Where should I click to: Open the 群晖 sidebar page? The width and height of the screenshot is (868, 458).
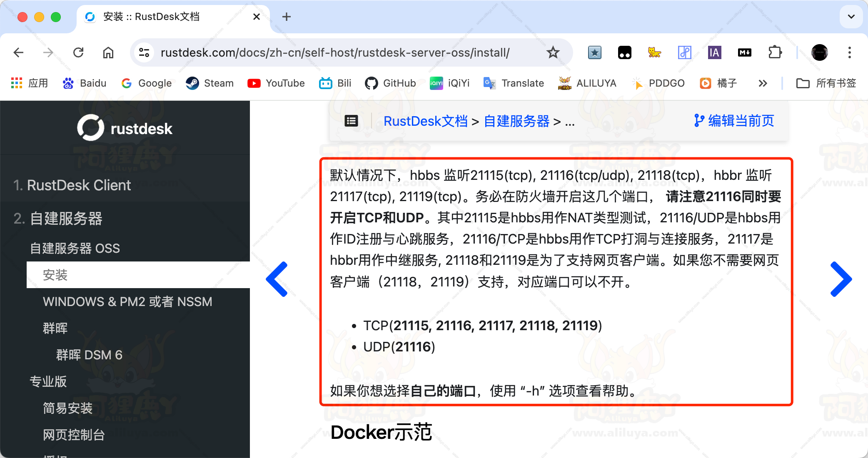55,328
